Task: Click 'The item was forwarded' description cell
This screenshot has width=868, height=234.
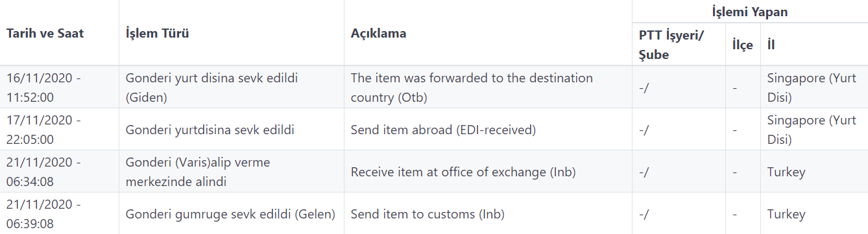Action: pyautogui.click(x=472, y=88)
